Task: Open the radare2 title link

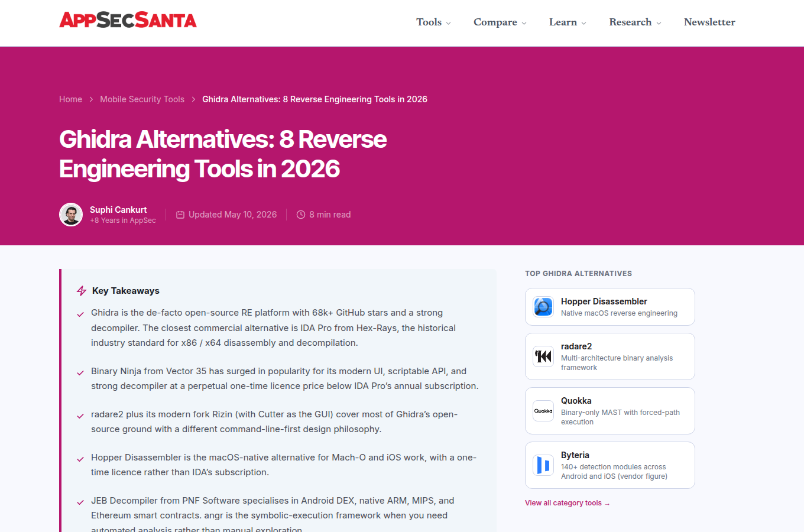Action: (576, 346)
